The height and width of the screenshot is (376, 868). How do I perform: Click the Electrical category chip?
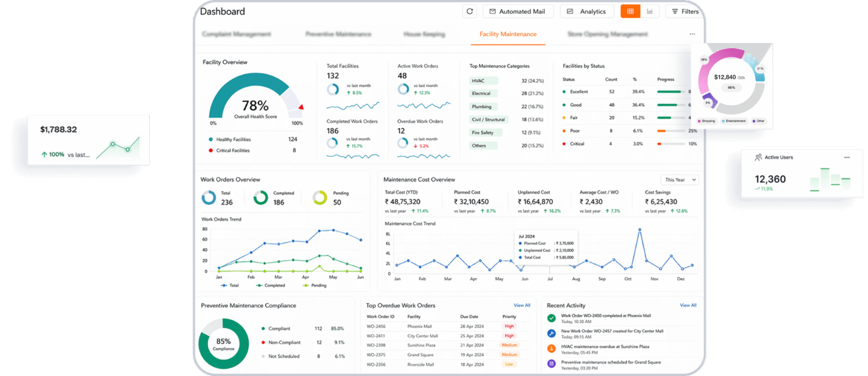click(484, 94)
